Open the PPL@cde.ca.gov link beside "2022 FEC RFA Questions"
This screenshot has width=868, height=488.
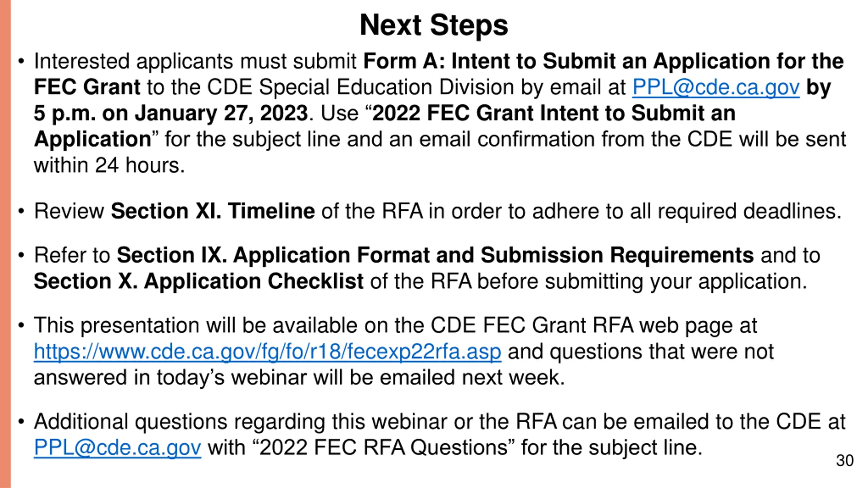click(117, 447)
